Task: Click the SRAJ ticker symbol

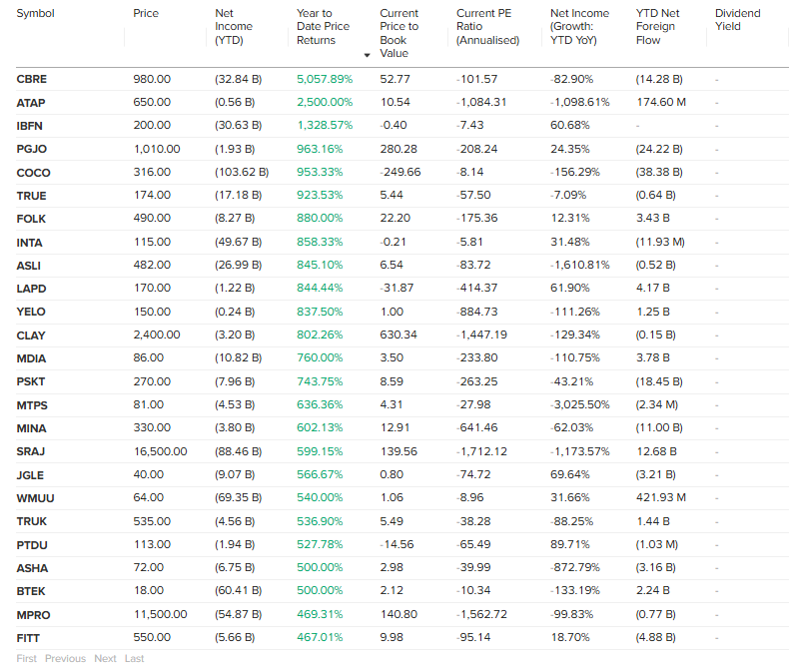Action: 31,451
